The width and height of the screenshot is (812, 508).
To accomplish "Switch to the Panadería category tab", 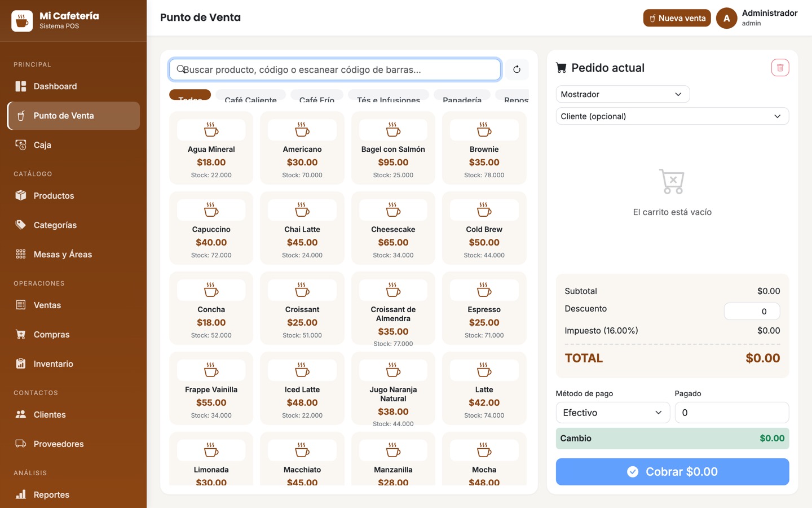I will [x=462, y=96].
